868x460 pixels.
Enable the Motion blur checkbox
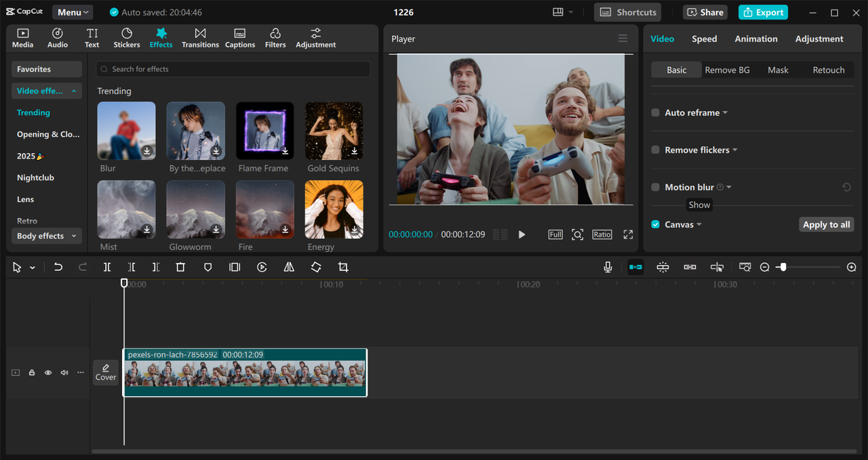click(x=655, y=187)
